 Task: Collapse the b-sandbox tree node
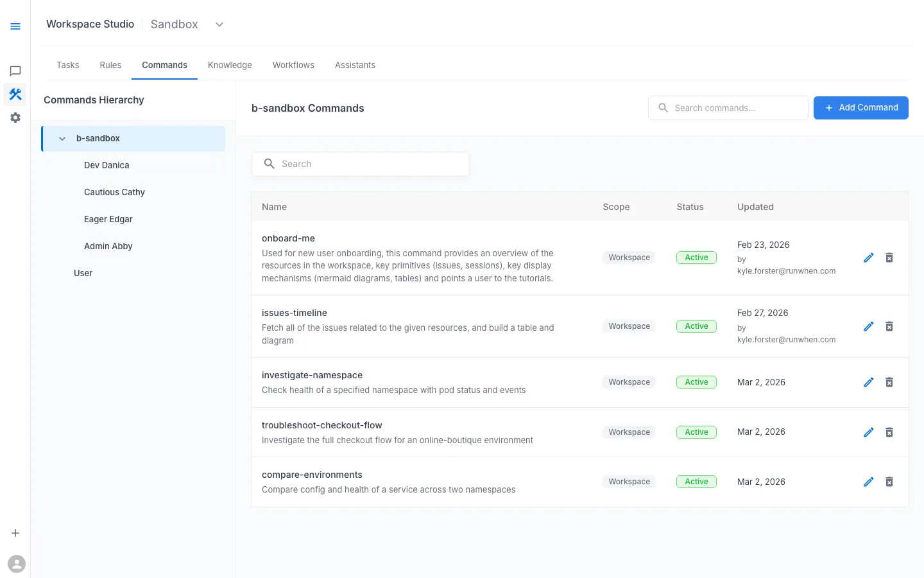point(62,138)
